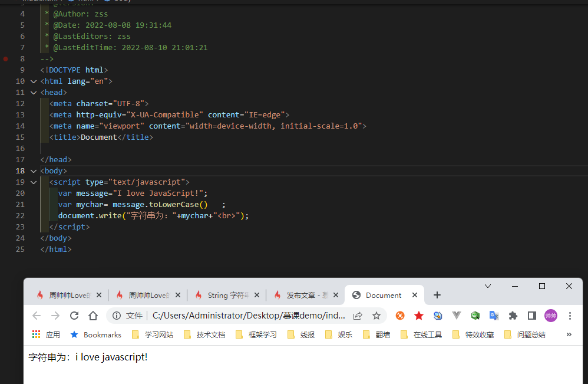Click the closing body tag on line 24

(56, 238)
